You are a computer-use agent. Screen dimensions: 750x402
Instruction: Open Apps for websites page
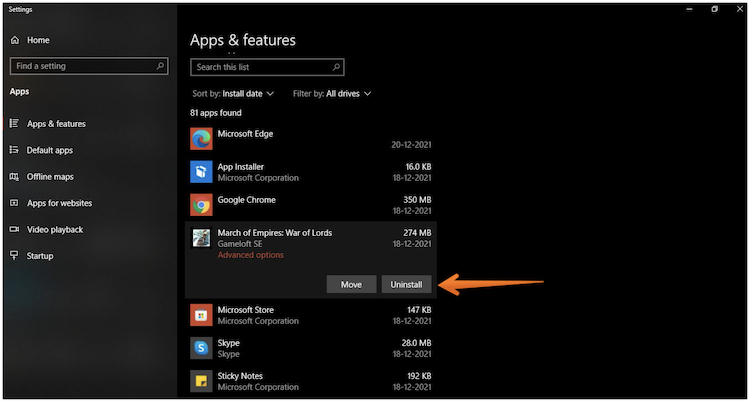coord(59,203)
